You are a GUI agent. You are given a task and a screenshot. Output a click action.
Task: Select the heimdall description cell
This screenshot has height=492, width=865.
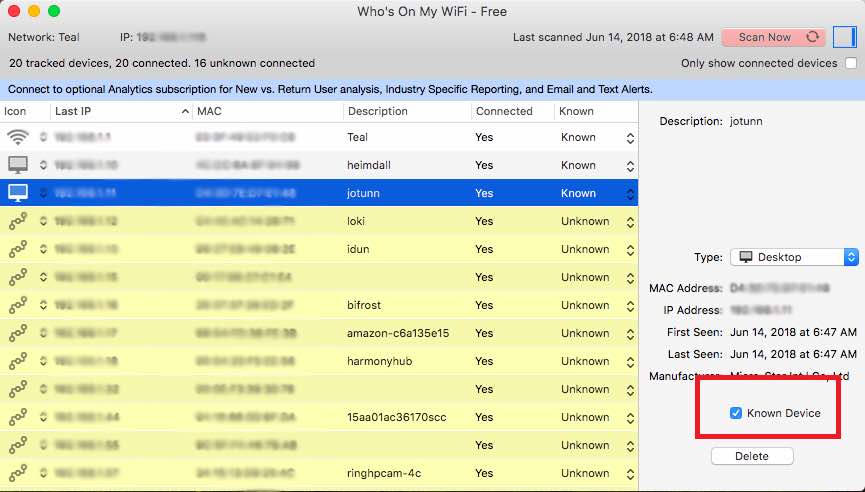click(369, 165)
